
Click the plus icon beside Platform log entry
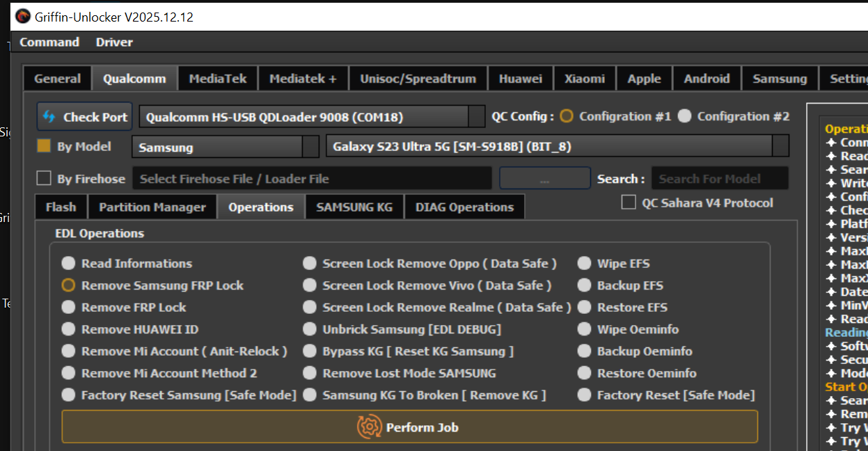tap(831, 224)
